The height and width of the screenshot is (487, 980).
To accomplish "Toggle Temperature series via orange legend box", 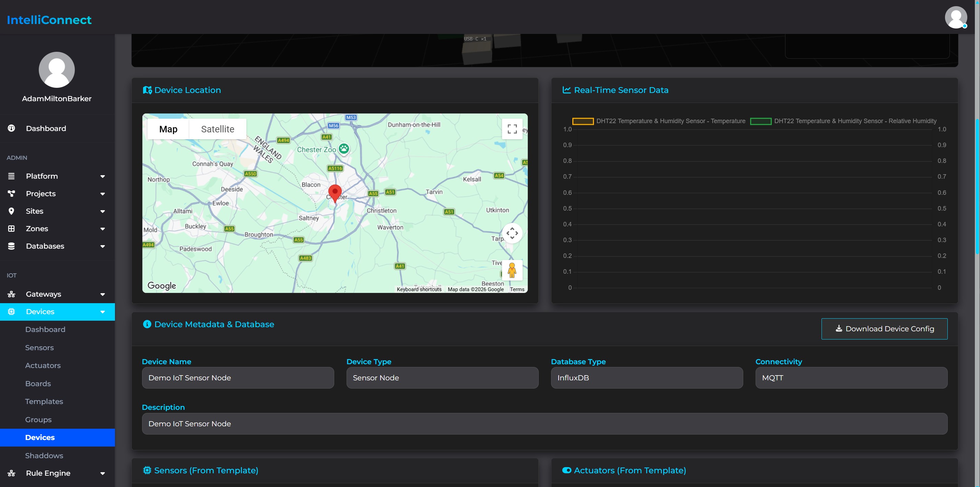I will tap(583, 121).
